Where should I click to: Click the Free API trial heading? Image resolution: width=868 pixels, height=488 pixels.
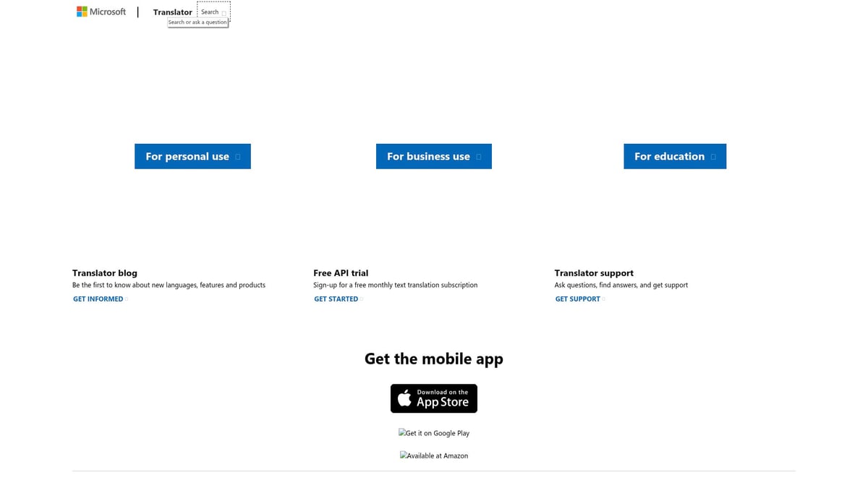[x=340, y=273]
